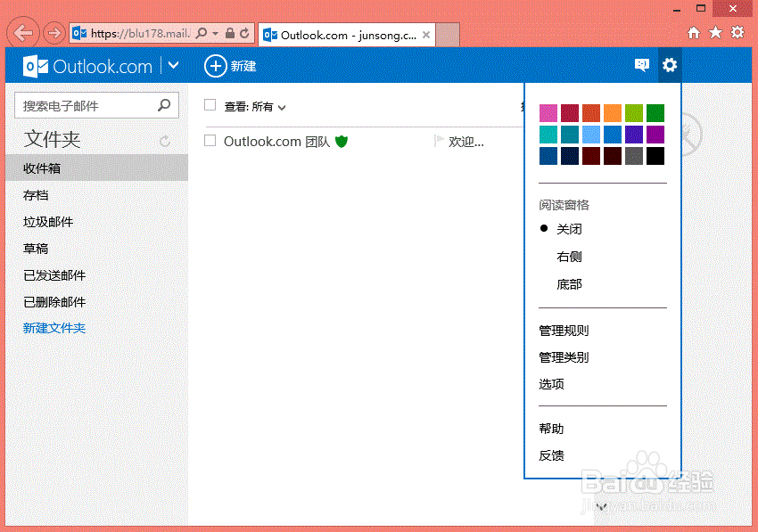The image size is (758, 532).
Task: Click the search magnifier icon
Action: [x=165, y=104]
